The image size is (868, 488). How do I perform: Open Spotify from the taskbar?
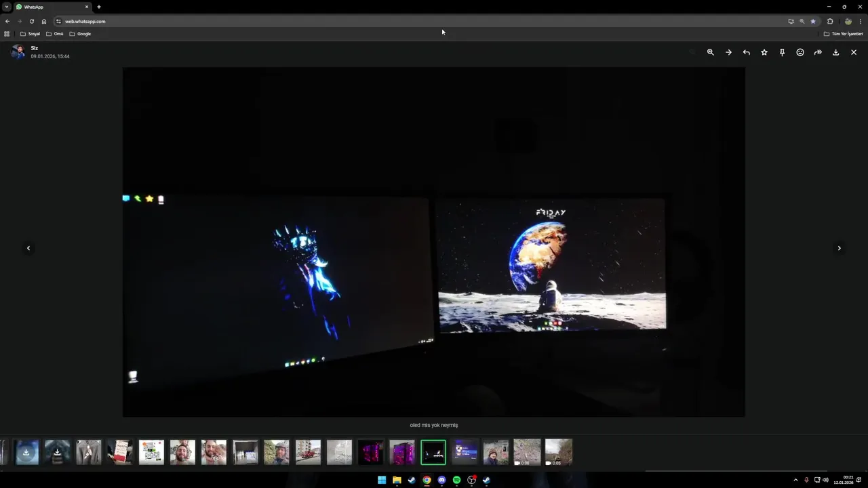[456, 480]
